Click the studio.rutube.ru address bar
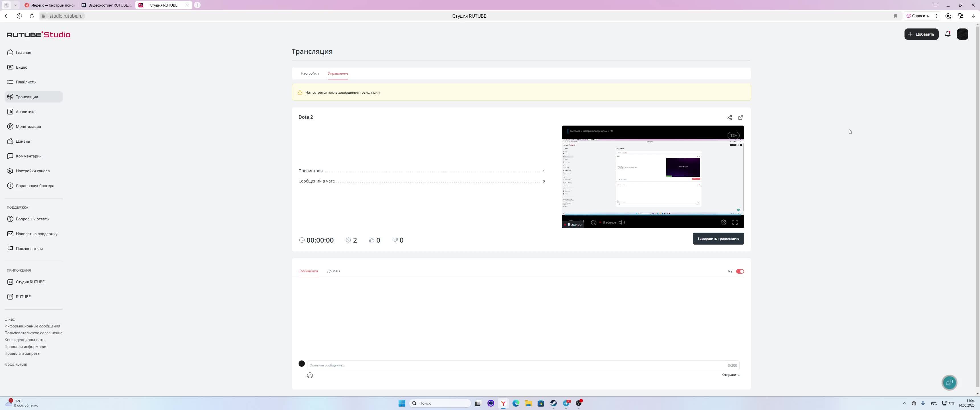This screenshot has width=980, height=410. pos(66,16)
